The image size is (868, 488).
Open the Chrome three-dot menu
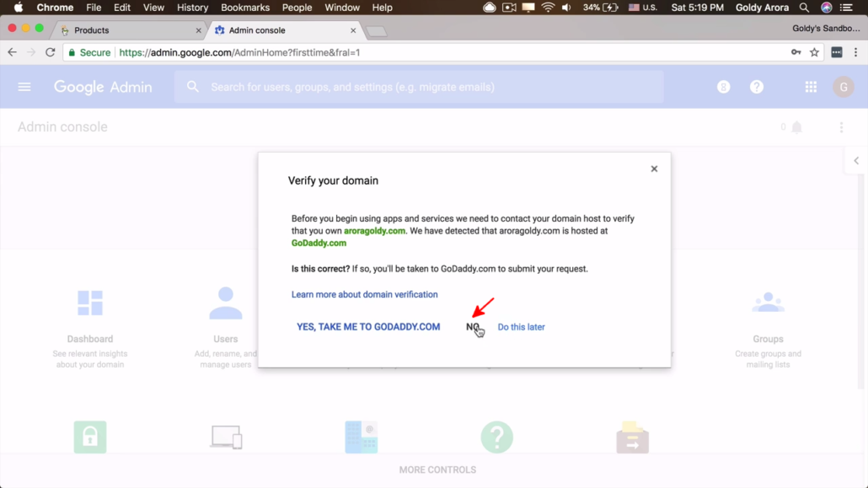coord(856,52)
